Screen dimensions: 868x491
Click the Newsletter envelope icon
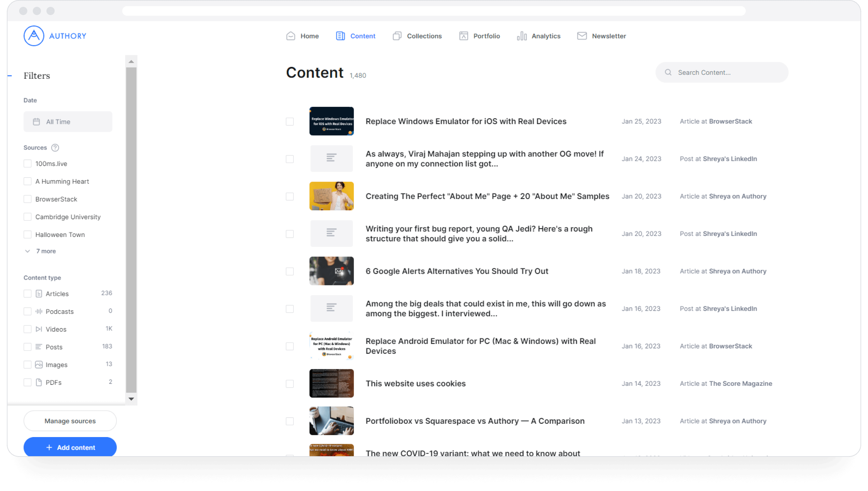click(x=582, y=36)
